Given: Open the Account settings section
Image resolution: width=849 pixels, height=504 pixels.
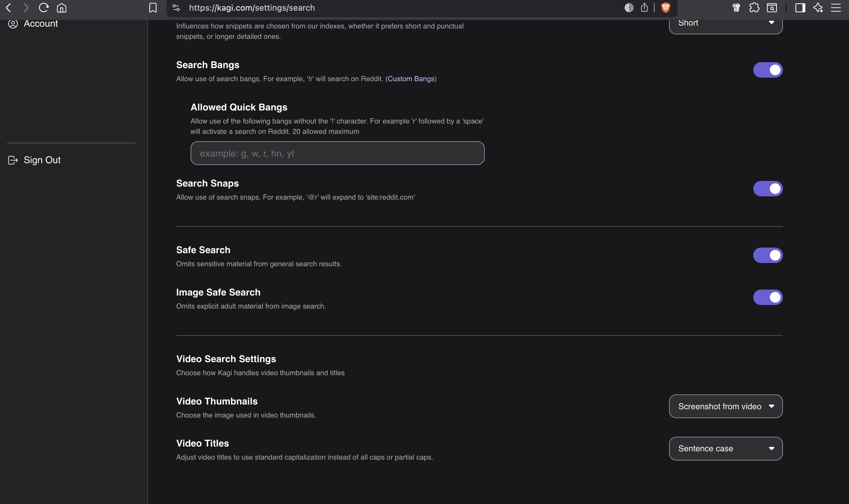Looking at the screenshot, I should [40, 24].
